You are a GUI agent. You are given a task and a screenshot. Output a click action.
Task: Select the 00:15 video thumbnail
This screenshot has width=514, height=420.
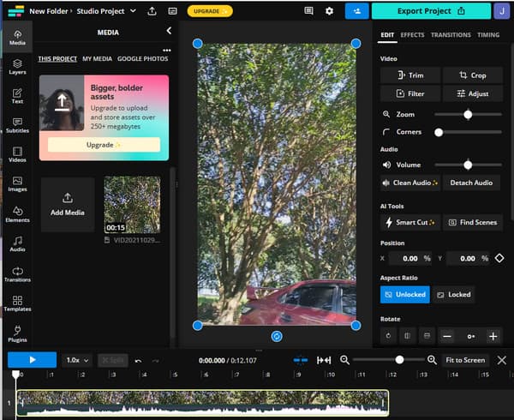pos(133,205)
